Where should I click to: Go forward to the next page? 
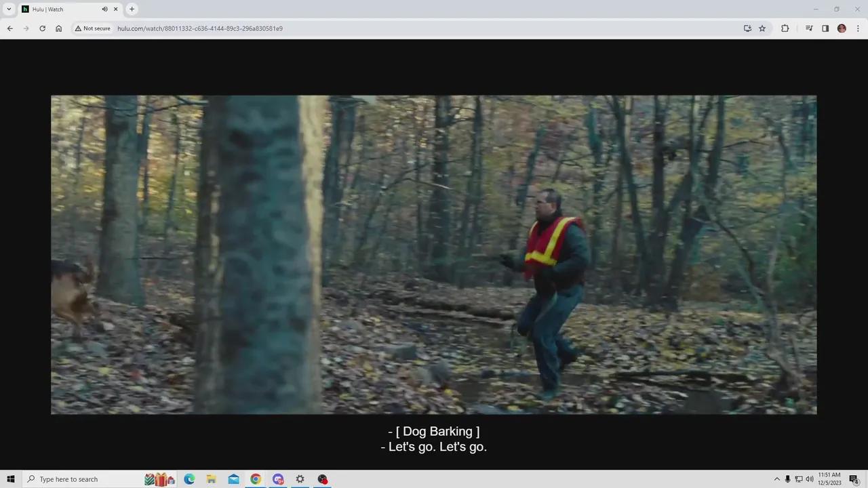pyautogui.click(x=26, y=28)
